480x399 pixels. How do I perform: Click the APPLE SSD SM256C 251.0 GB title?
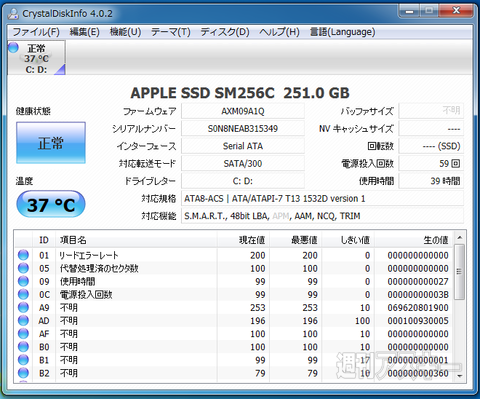240,93
